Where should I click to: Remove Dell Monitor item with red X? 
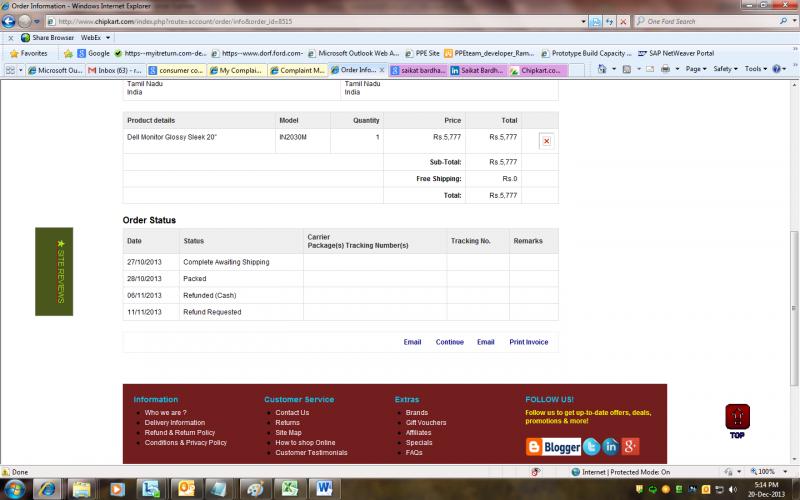pos(546,141)
